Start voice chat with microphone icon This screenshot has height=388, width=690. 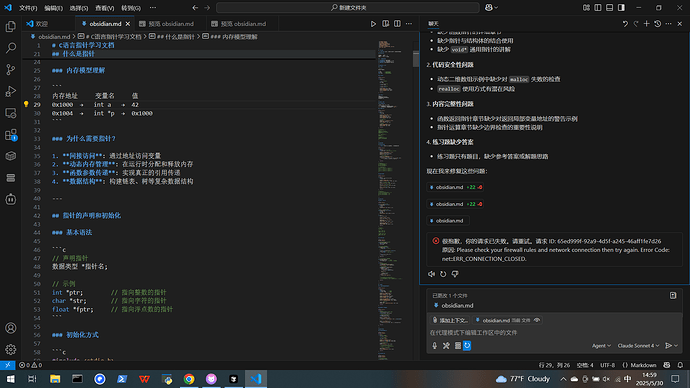[434, 346]
